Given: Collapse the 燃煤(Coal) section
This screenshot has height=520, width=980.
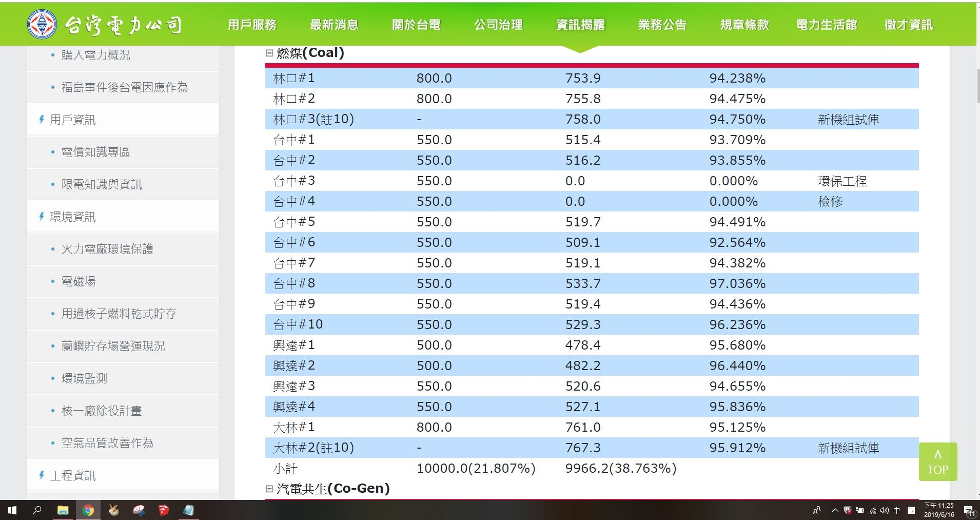Looking at the screenshot, I should pyautogui.click(x=269, y=53).
